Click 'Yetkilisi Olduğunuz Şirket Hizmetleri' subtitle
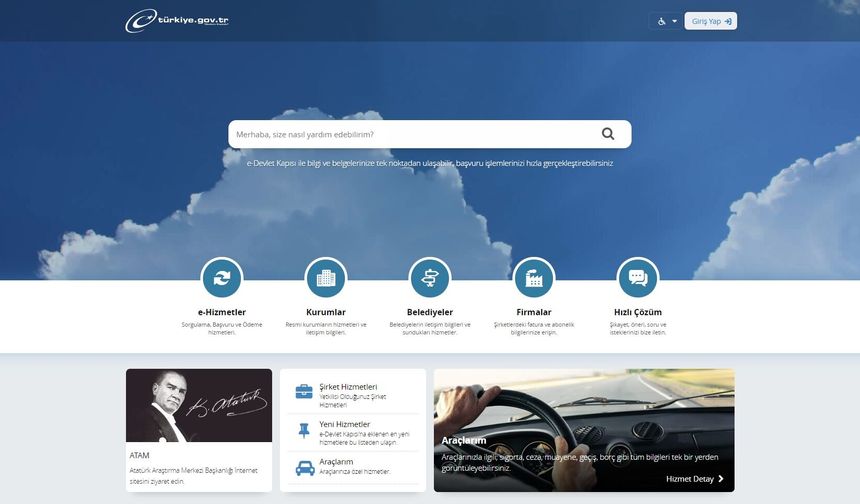860x504 pixels. (x=353, y=401)
